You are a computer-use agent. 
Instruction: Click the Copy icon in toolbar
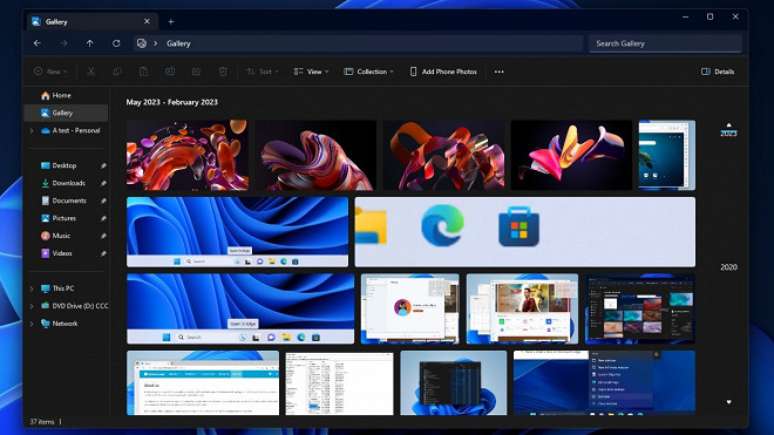[117, 72]
